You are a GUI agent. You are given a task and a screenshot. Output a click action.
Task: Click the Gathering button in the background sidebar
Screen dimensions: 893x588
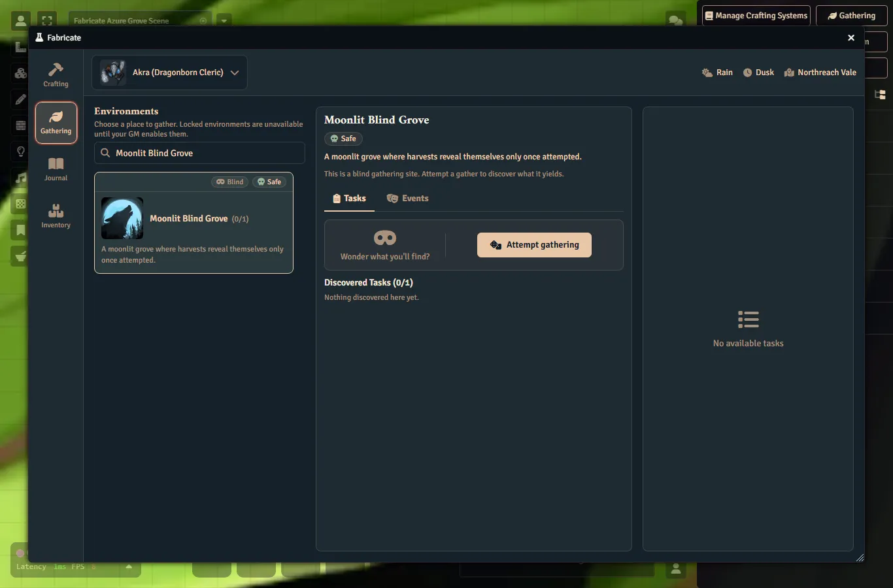851,16
